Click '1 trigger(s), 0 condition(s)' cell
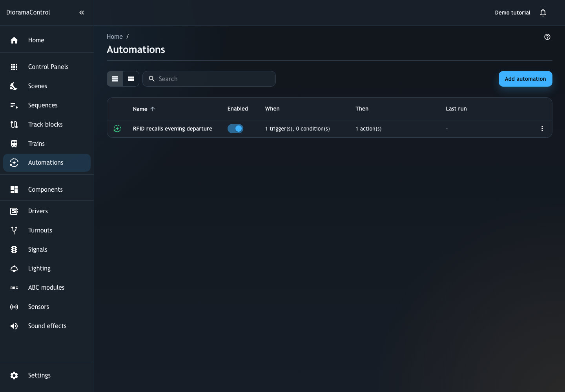Viewport: 565px width, 392px height. (297, 129)
